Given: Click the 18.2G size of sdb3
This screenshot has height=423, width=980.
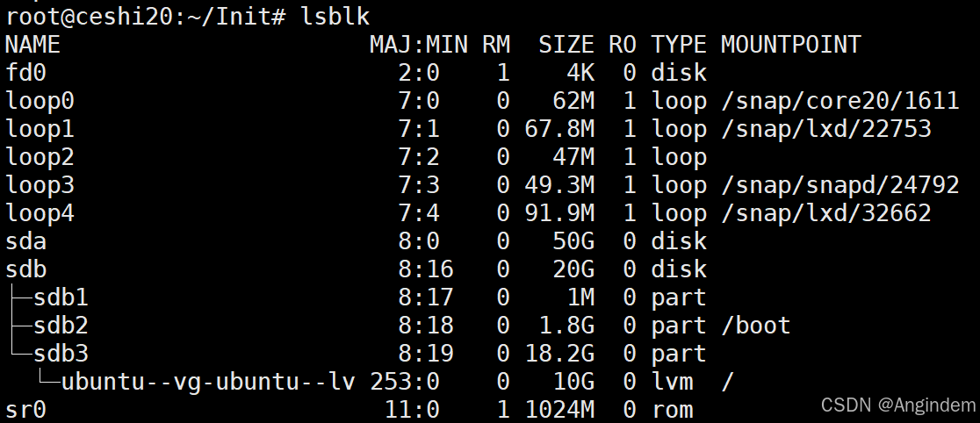Looking at the screenshot, I should pyautogui.click(x=559, y=354).
